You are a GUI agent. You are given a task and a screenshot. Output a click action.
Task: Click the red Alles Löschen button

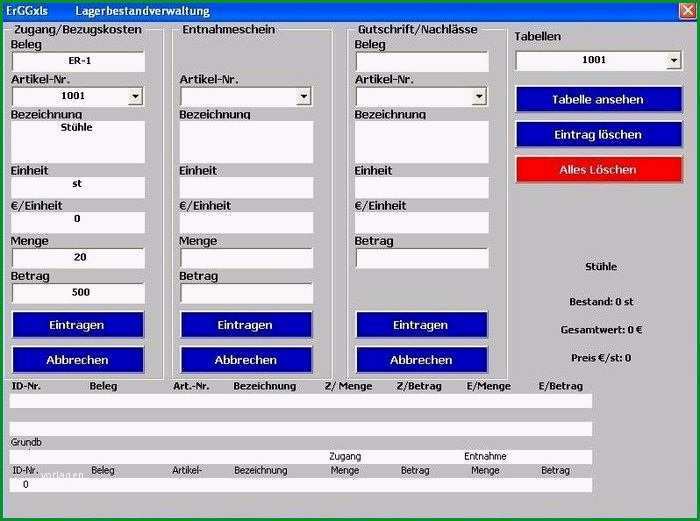(599, 170)
